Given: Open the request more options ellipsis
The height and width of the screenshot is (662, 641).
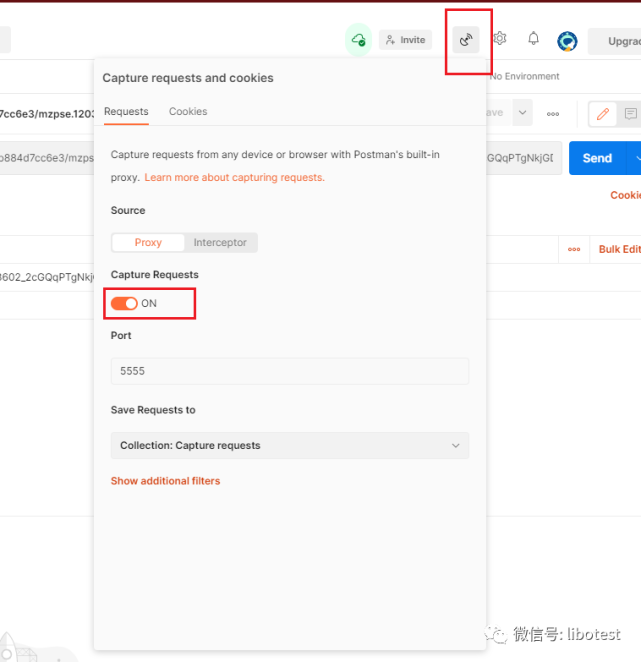Looking at the screenshot, I should pos(553,114).
